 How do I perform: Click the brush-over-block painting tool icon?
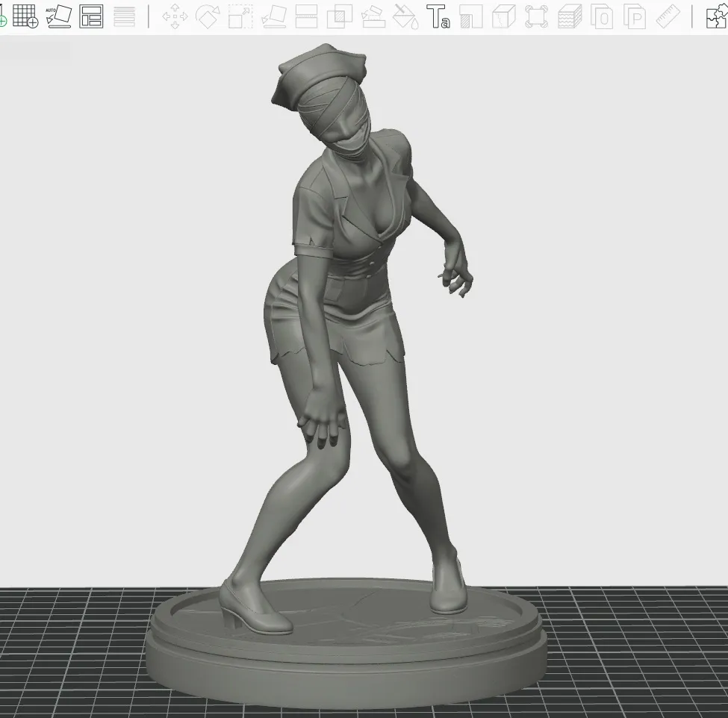click(373, 16)
